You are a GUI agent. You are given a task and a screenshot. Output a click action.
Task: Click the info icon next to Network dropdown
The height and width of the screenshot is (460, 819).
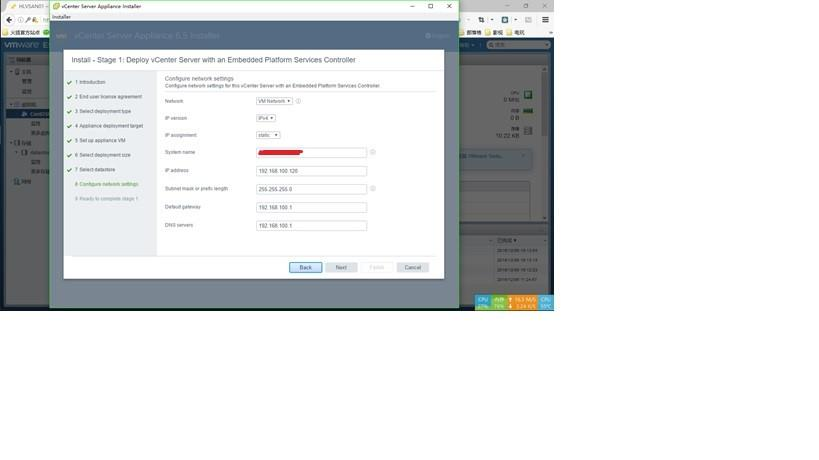point(298,101)
